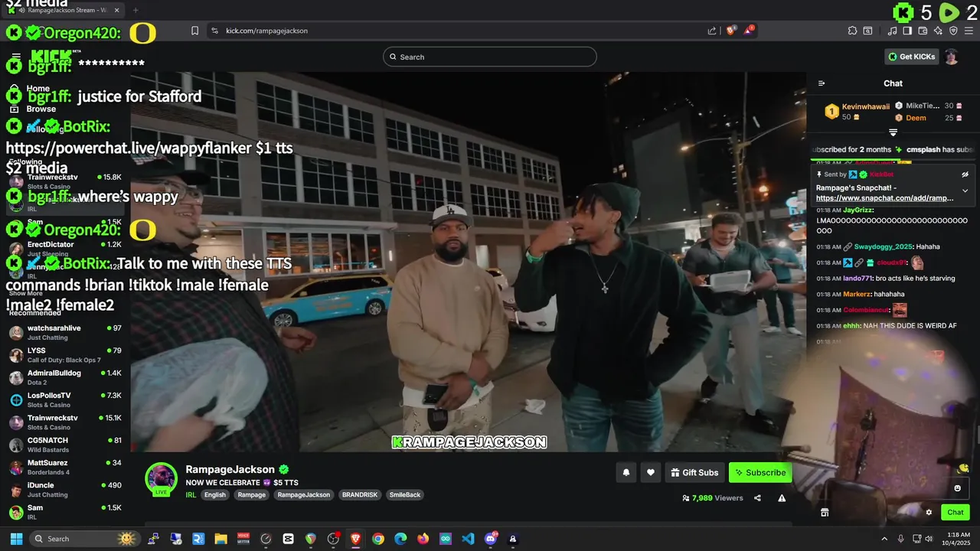Open Discord from the taskbar
This screenshot has width=980, height=551.
(491, 539)
